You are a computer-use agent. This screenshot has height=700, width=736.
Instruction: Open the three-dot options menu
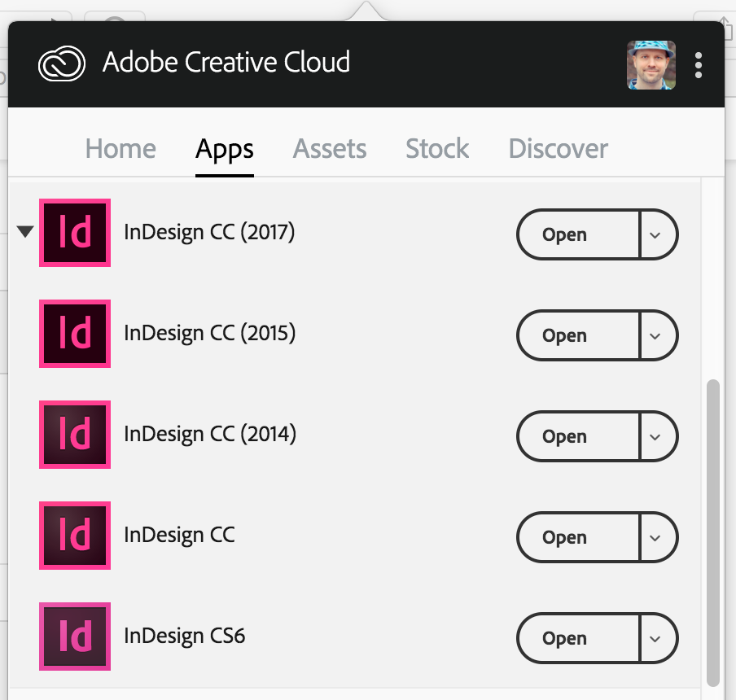(699, 65)
